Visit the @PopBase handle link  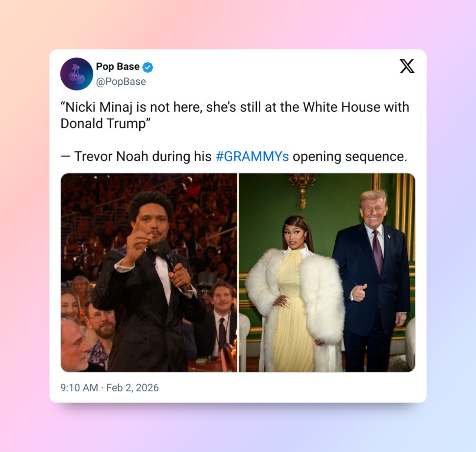[121, 82]
